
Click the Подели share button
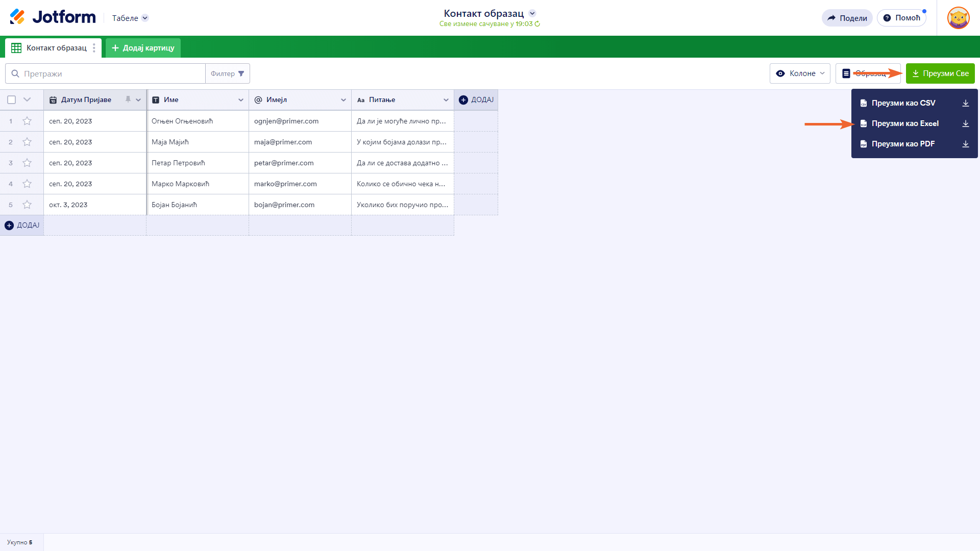click(847, 18)
